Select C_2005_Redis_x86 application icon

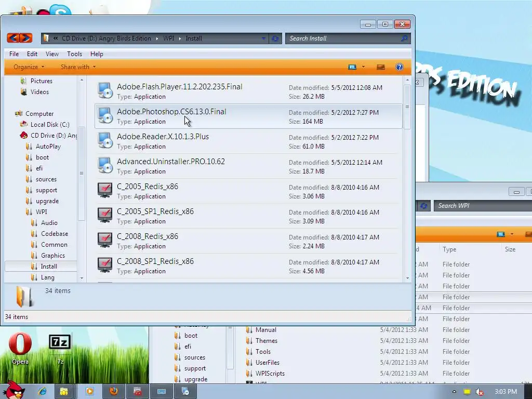click(x=105, y=190)
